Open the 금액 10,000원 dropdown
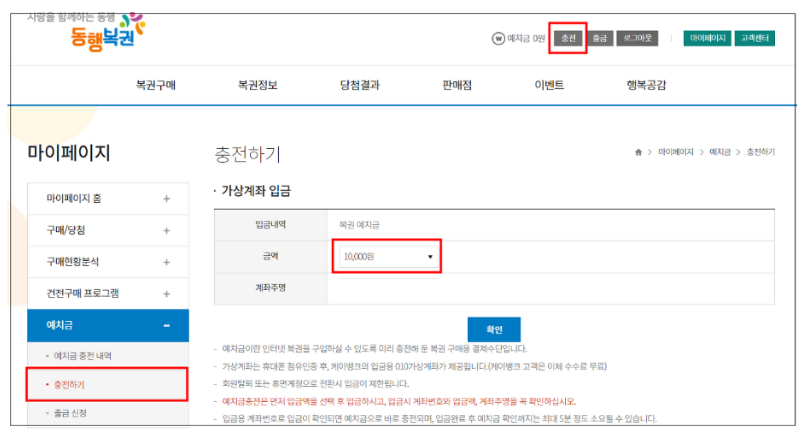Image resolution: width=812 pixels, height=437 pixels. (387, 256)
